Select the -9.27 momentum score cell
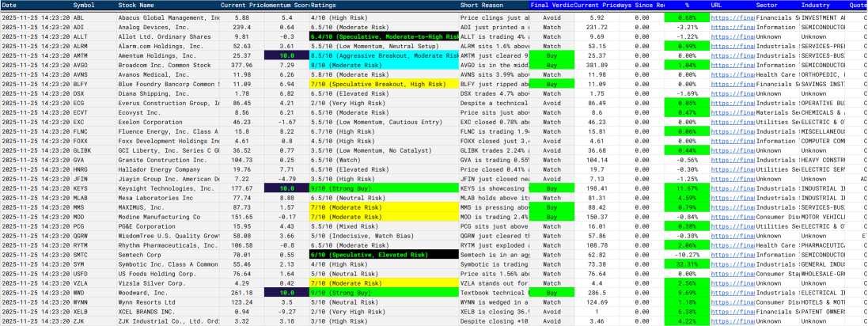 click(x=286, y=312)
